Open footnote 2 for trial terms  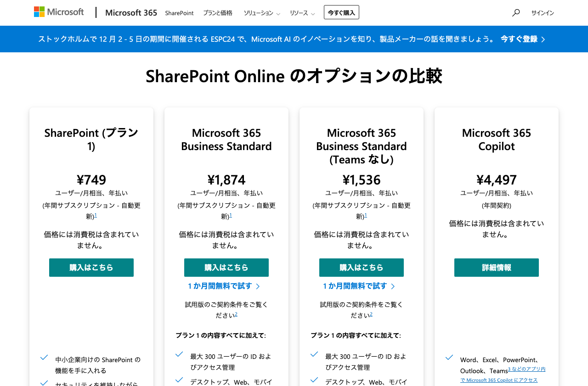(236, 314)
